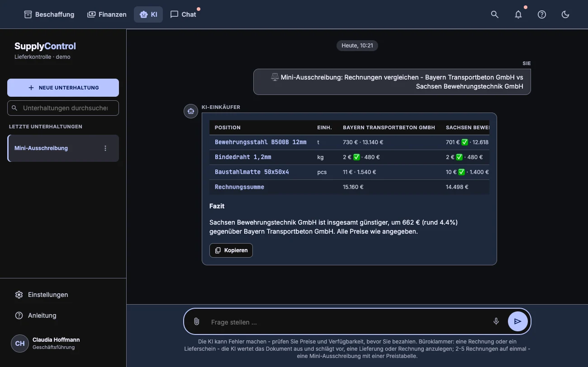
Task: Click the Baustahlmatte 50x50x4 row label
Action: coord(252,172)
